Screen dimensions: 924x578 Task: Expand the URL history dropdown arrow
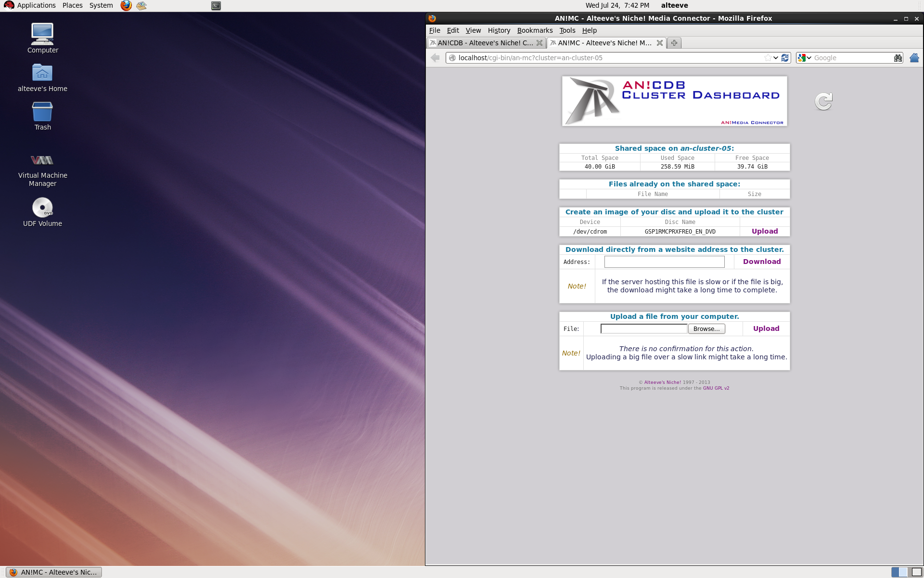point(776,58)
